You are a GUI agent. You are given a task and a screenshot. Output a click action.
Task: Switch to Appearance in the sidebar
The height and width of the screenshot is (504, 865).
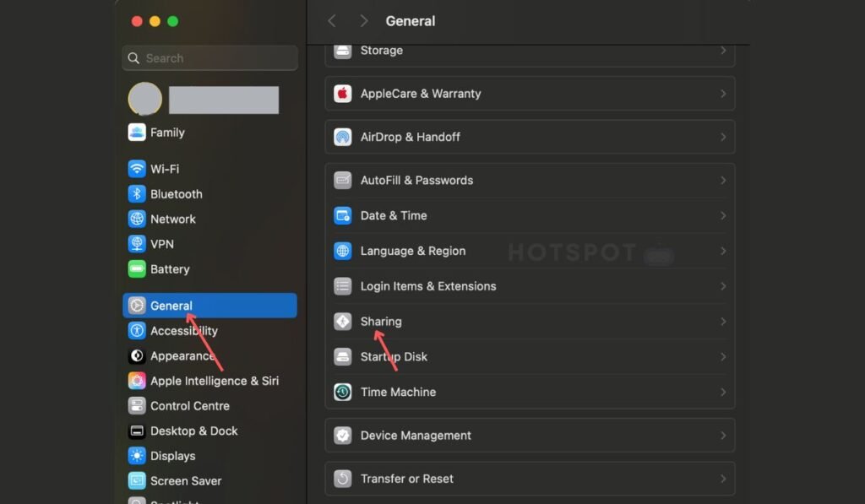pos(182,355)
